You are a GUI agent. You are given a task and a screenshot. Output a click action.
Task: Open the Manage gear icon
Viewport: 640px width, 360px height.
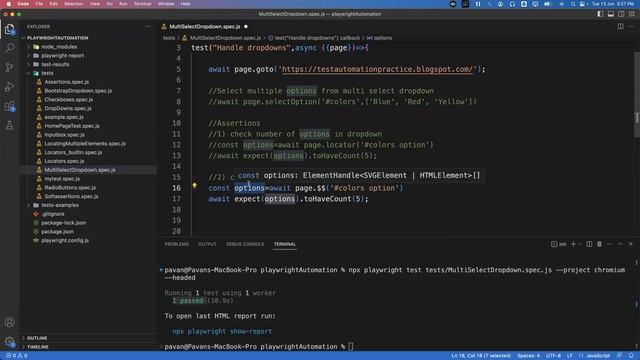pyautogui.click(x=9, y=342)
